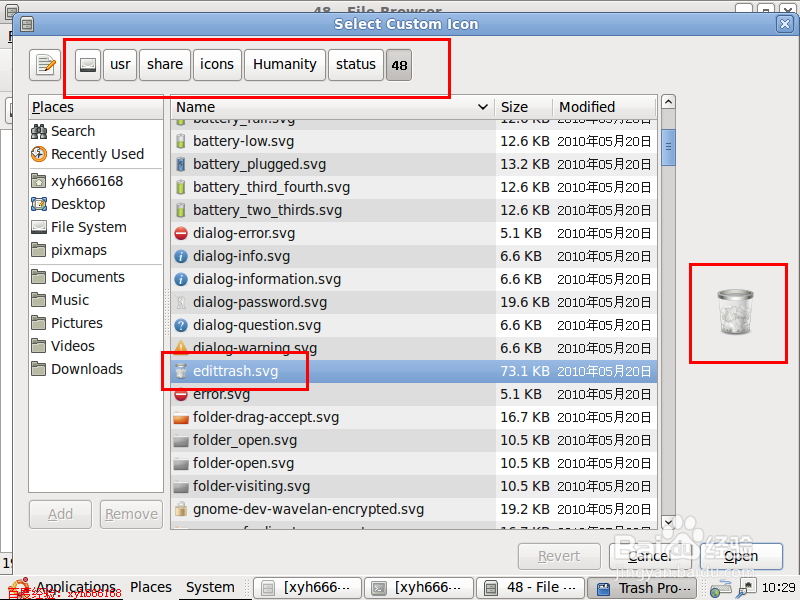This screenshot has width=800, height=600.
Task: Open the Music bookmark
Action: pyautogui.click(x=96, y=300)
